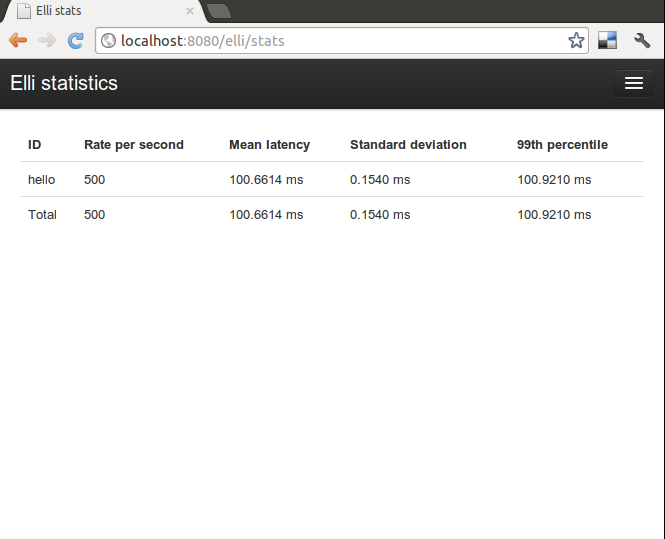The image size is (665, 539).
Task: Select the hello row ID cell
Action: 42,180
